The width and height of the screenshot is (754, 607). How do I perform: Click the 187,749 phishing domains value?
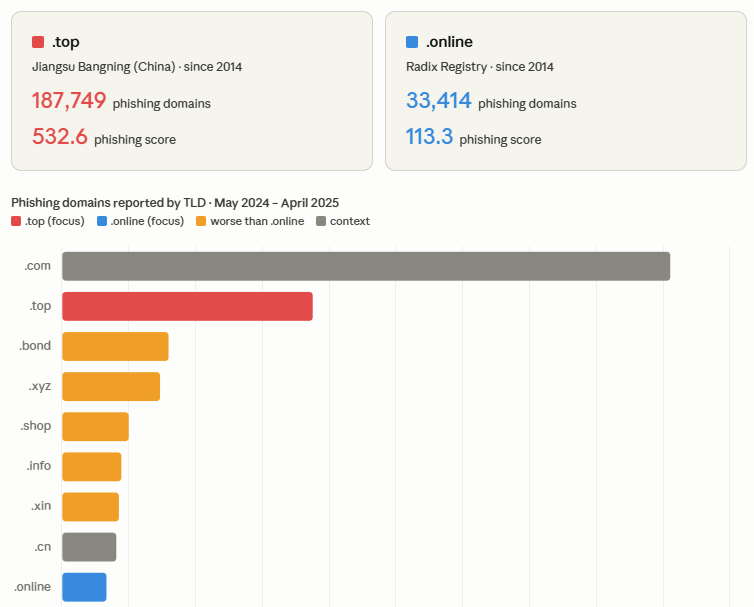pyautogui.click(x=69, y=101)
